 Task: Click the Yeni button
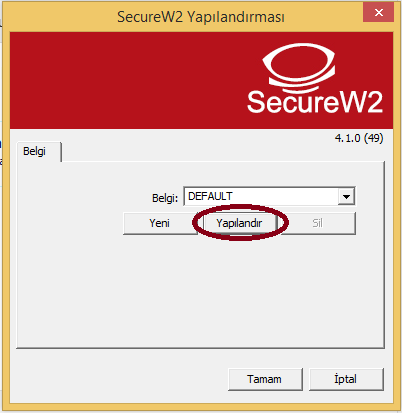pos(160,223)
